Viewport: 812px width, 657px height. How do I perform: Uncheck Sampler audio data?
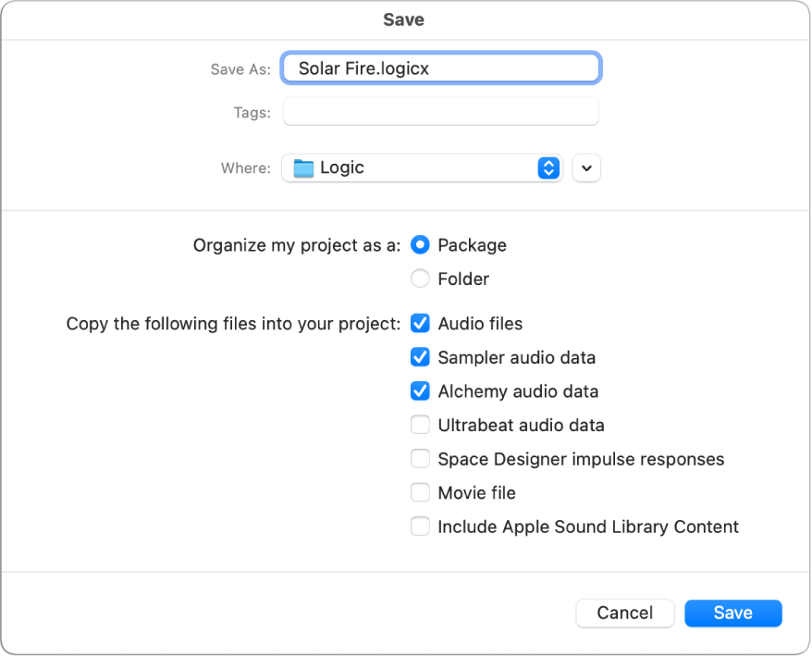click(x=420, y=357)
